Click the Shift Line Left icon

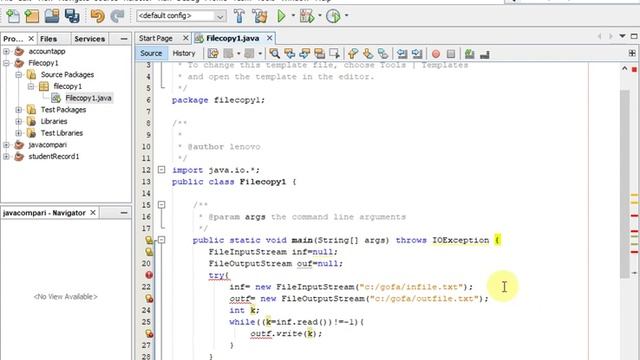tap(402, 53)
